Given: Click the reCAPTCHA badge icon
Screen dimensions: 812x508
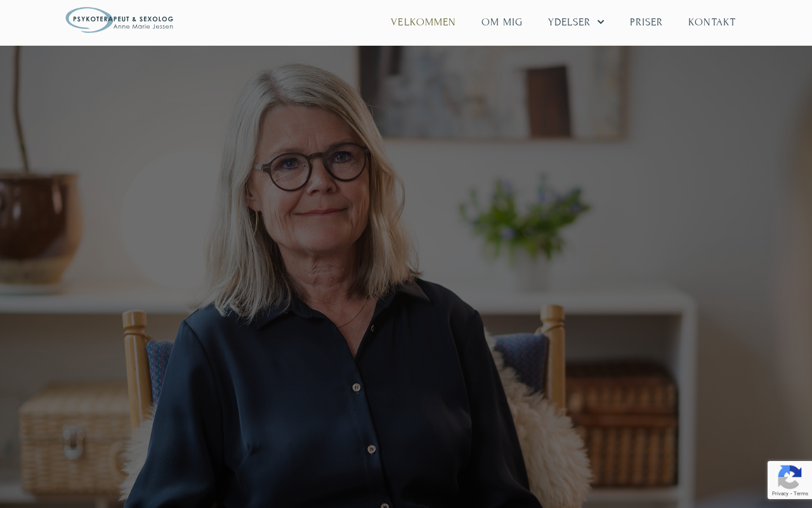Looking at the screenshot, I should coord(789,477).
